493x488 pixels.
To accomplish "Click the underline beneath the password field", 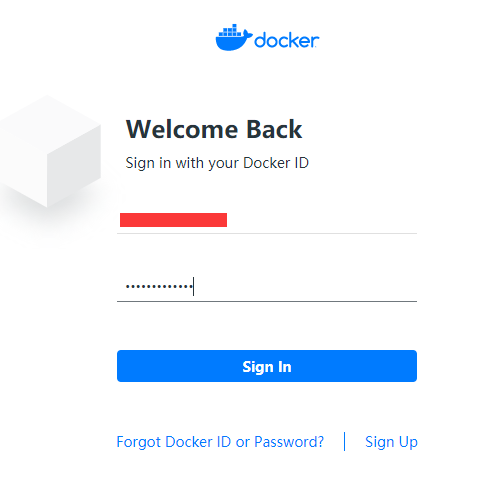I will (x=267, y=301).
